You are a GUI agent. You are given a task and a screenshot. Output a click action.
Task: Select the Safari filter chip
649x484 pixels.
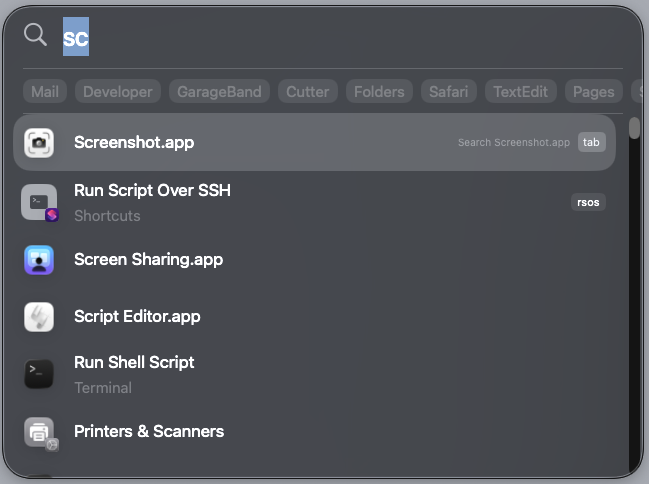(449, 92)
